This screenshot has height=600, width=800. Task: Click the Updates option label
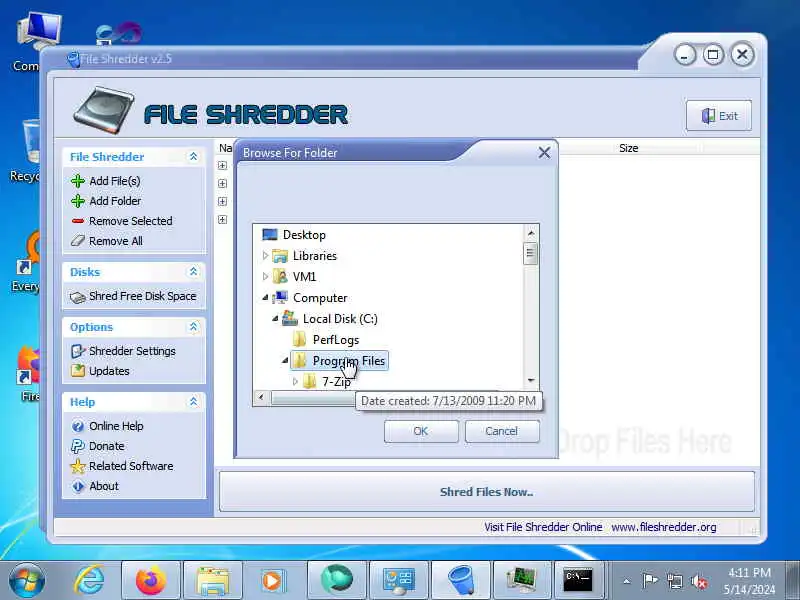tap(109, 371)
